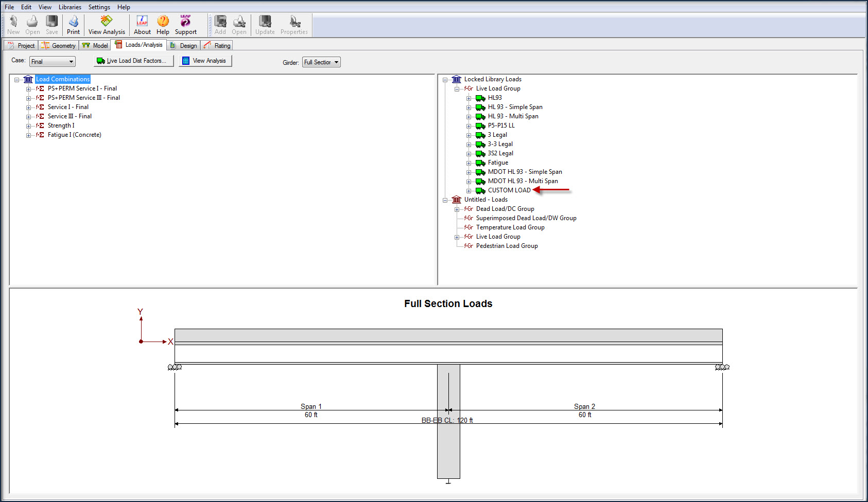Open the Girder dropdown showing Full Section
This screenshot has width=868, height=502.
coord(321,62)
